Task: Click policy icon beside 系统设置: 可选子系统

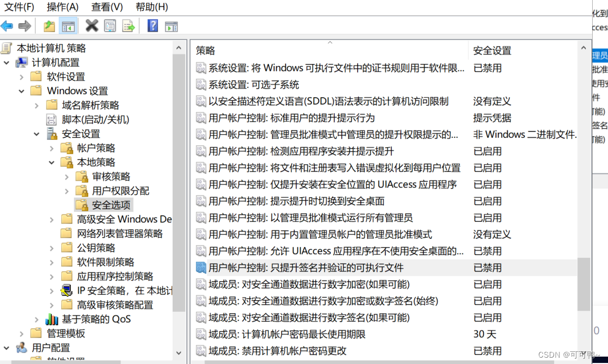Action: point(201,85)
